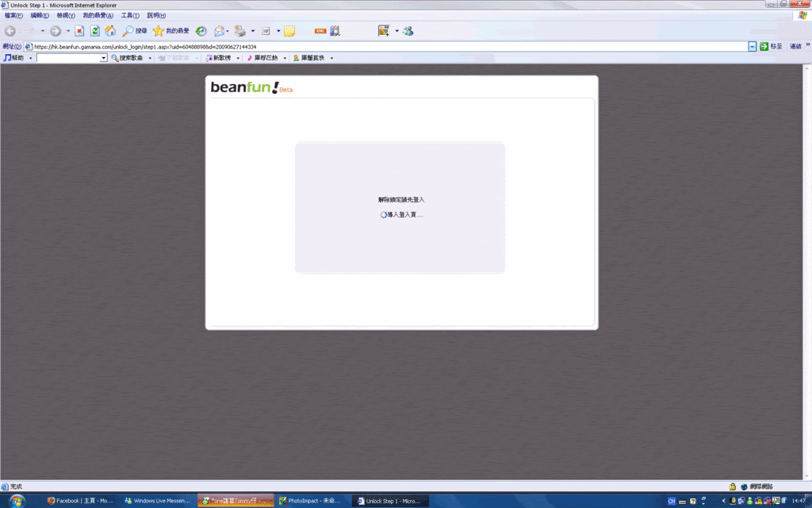Open the History icon

(201, 31)
